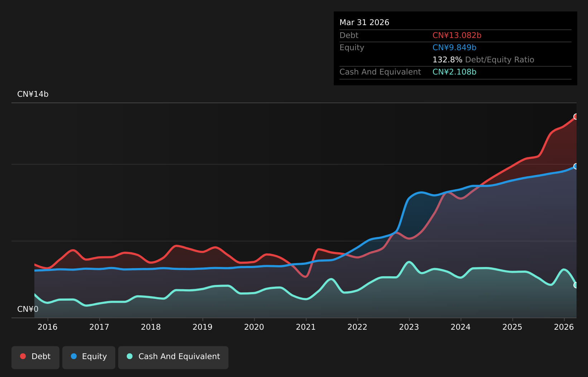The image size is (588, 377).
Task: Click the tooltip Cash And Equivalent label
Action: point(380,72)
